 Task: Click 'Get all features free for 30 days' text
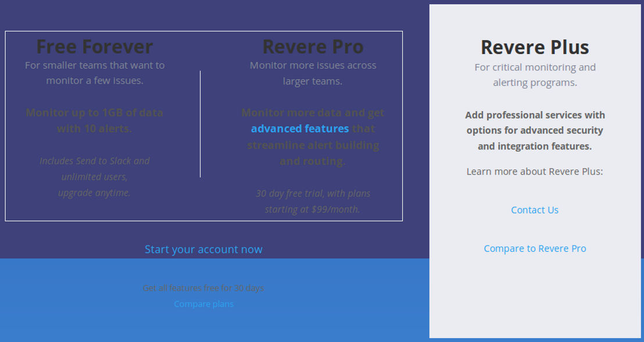(x=203, y=288)
